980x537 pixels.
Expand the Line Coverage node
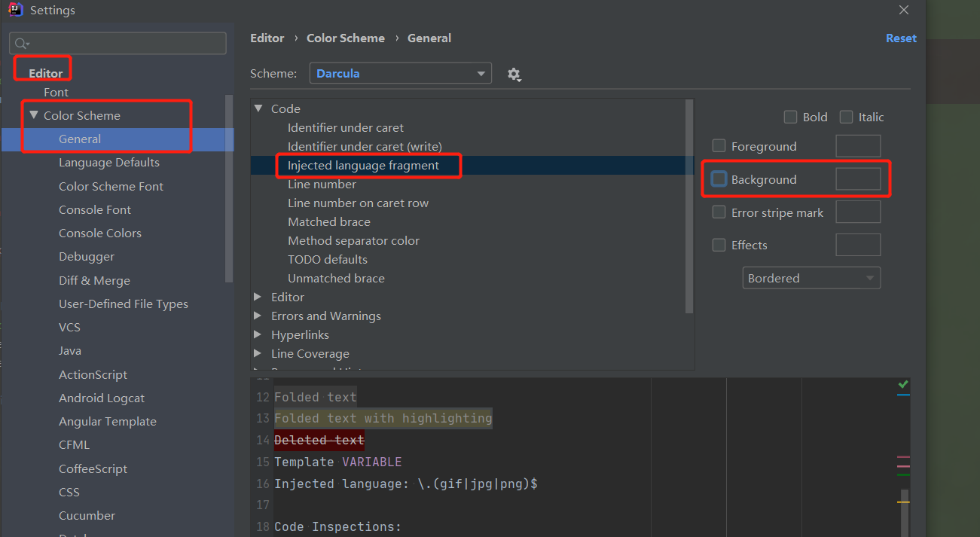(x=258, y=353)
